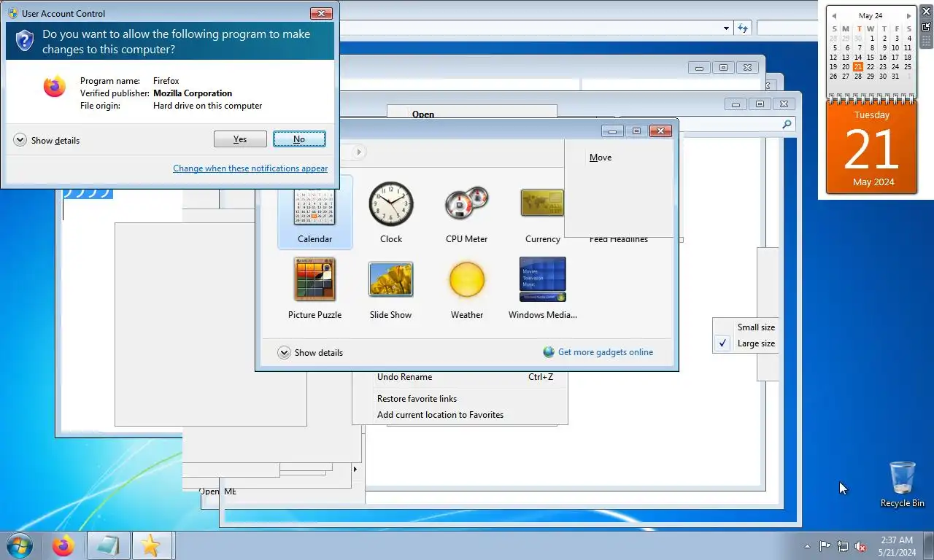Click Add current location to Favorites

click(x=460, y=415)
